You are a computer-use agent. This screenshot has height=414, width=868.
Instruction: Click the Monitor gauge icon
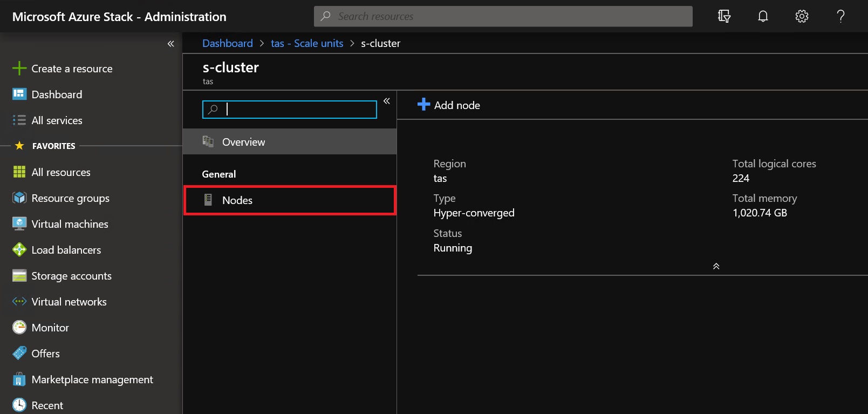tap(19, 328)
